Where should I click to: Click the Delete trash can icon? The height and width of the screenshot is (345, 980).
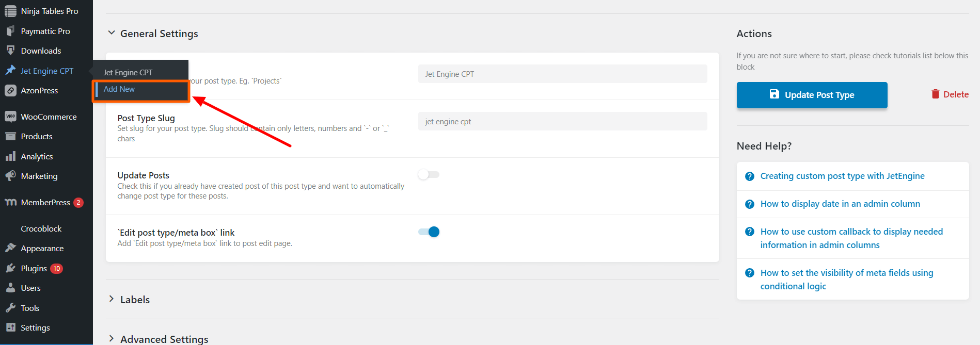tap(935, 94)
